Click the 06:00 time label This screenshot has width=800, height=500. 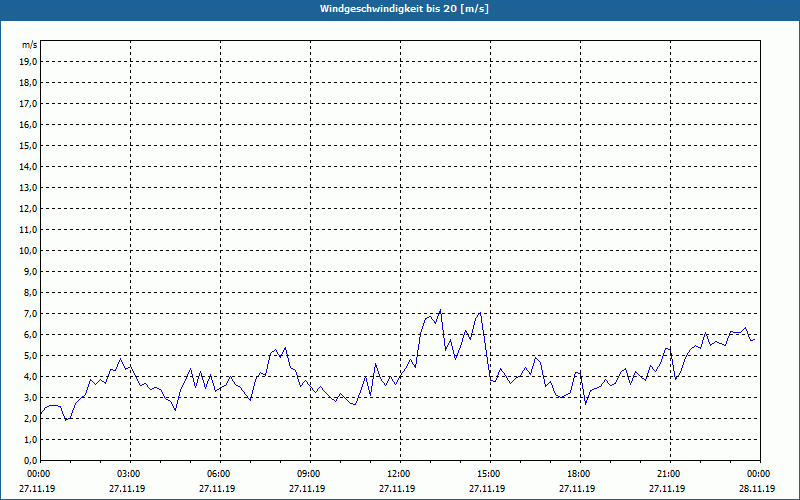[x=220, y=474]
